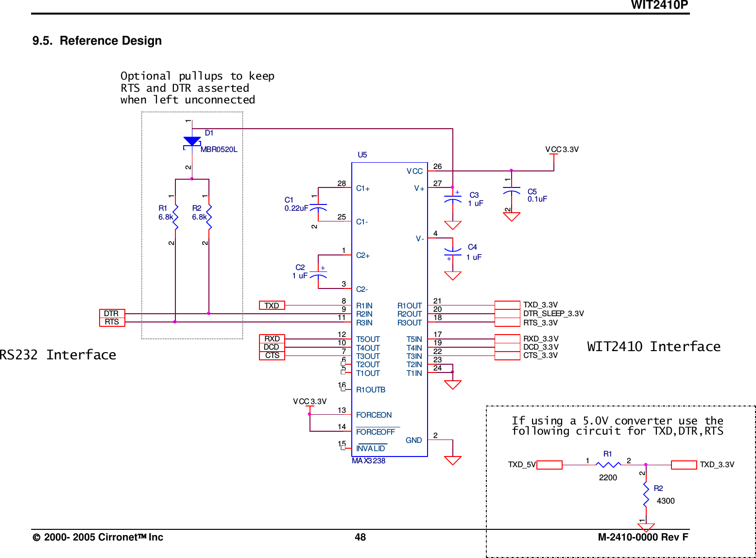
Task: Select the RTS port box
Action: pyautogui.click(x=112, y=322)
